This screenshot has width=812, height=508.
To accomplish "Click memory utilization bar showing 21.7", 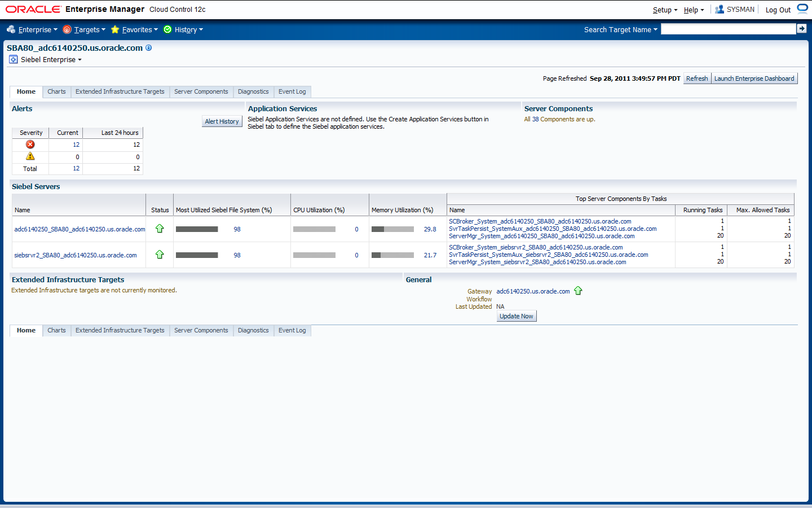I will coord(392,255).
